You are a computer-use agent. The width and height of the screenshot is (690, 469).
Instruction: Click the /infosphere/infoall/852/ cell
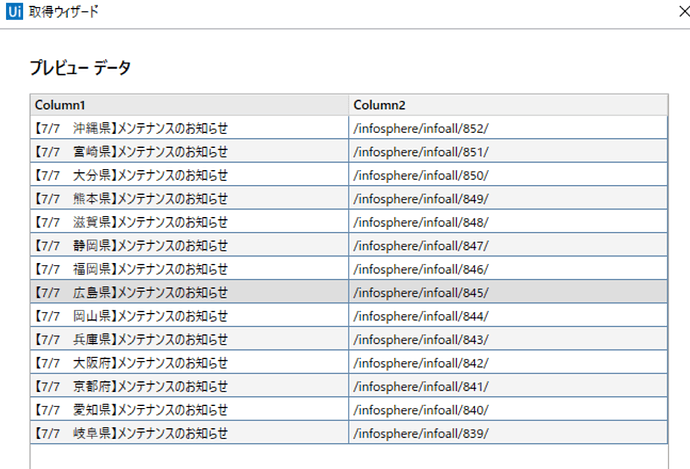pos(508,128)
